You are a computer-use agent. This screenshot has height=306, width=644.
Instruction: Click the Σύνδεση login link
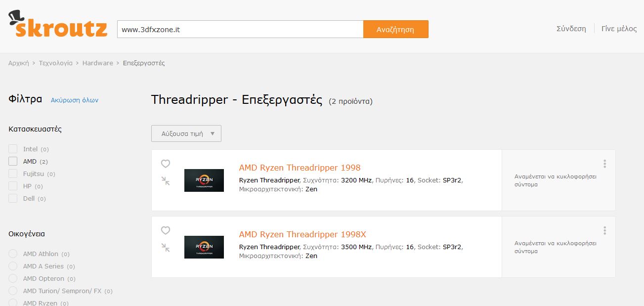[x=571, y=29]
